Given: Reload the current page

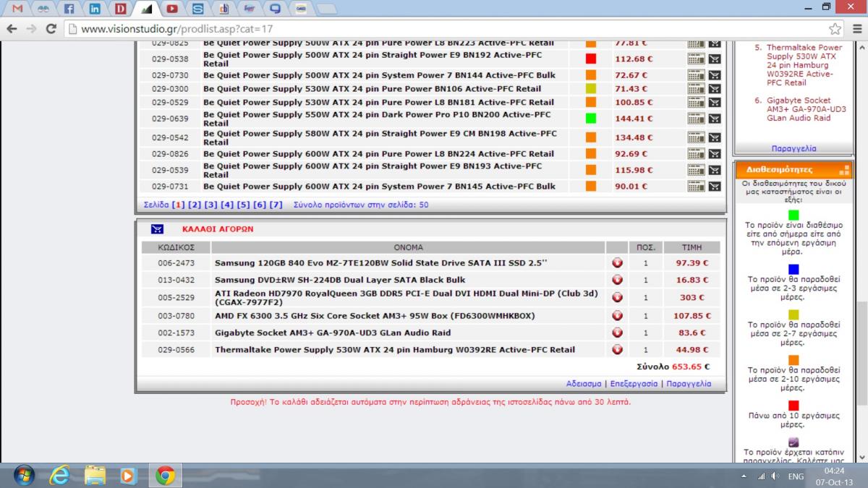Looking at the screenshot, I should click(51, 29).
